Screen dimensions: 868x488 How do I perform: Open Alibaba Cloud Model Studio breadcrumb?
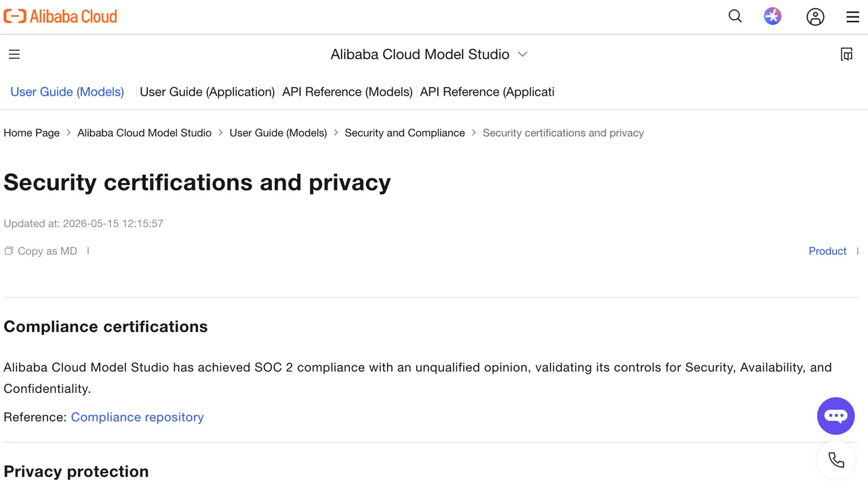click(144, 133)
